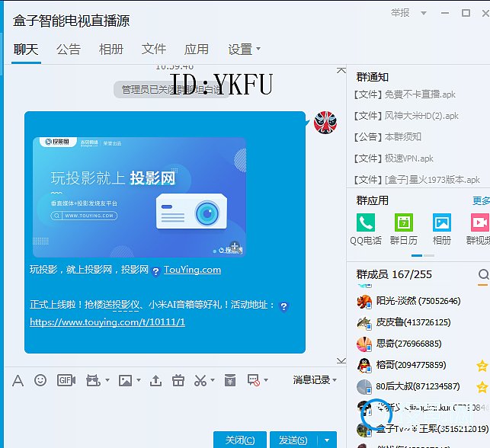Expand the picture icon dropdown arrow
Image resolution: width=490 pixels, height=448 pixels.
point(139,380)
